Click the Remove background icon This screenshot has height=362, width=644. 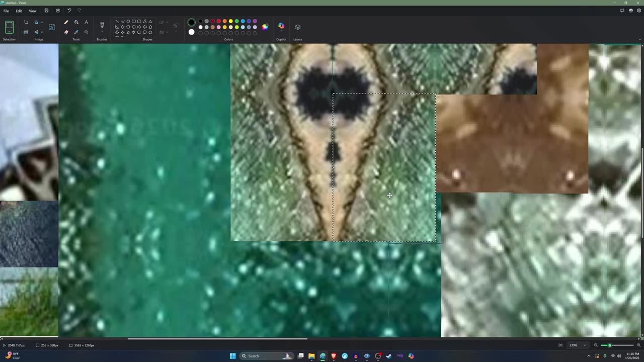(x=26, y=32)
